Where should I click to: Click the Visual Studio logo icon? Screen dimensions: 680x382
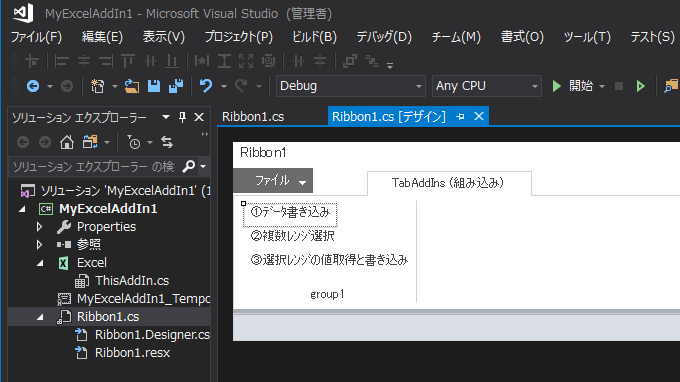[x=23, y=13]
